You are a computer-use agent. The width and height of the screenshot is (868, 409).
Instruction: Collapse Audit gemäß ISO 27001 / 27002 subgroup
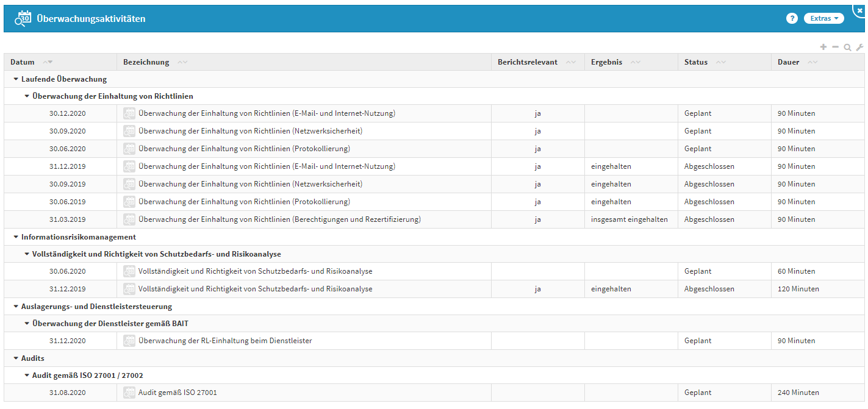27,375
